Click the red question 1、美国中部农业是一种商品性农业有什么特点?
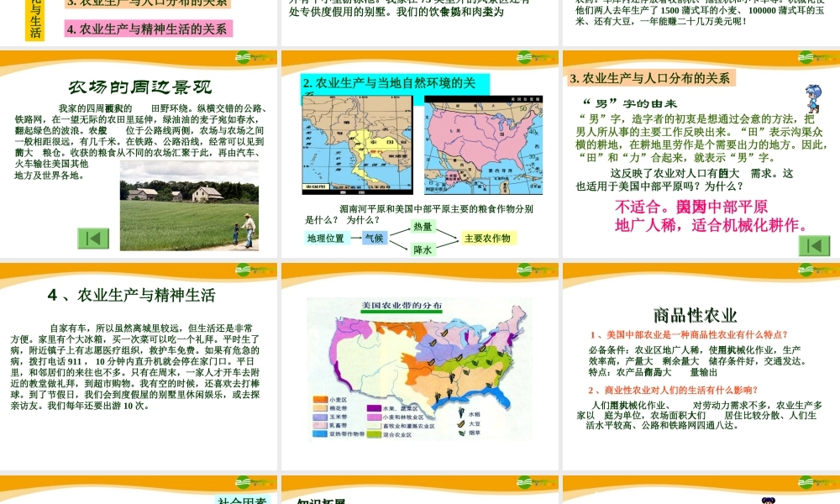The image size is (840, 504). coord(689,335)
